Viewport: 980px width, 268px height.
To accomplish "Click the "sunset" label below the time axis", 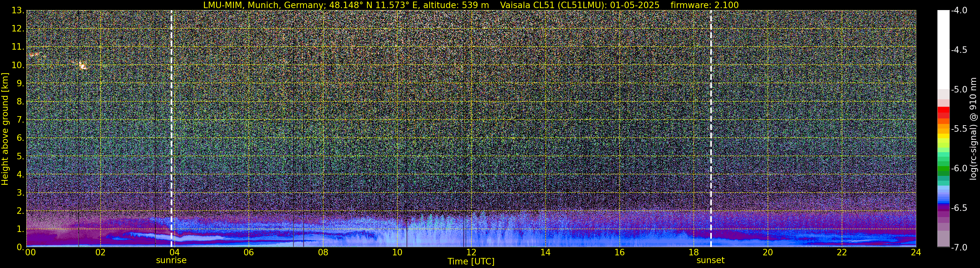I will (x=711, y=261).
